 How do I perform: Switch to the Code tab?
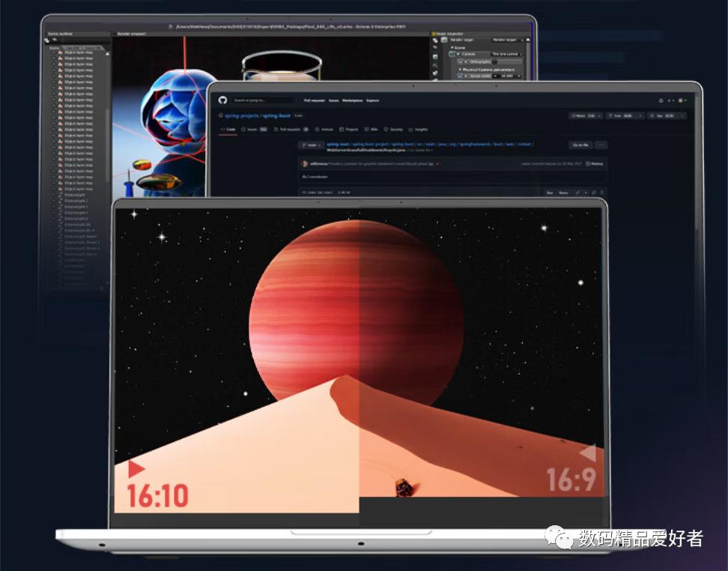228,130
